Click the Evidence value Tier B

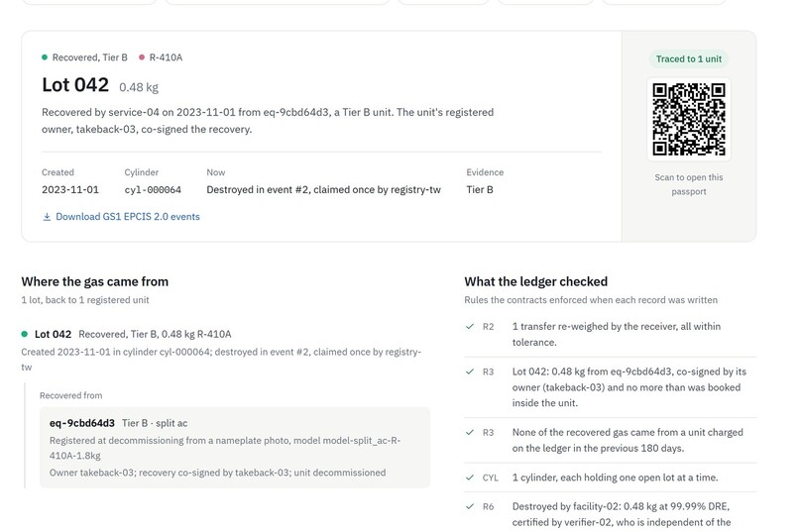(x=480, y=190)
